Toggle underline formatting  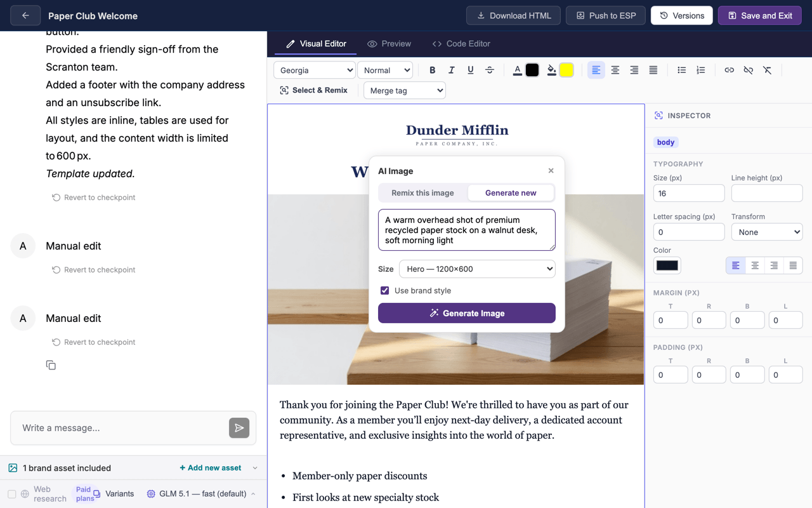click(x=471, y=70)
